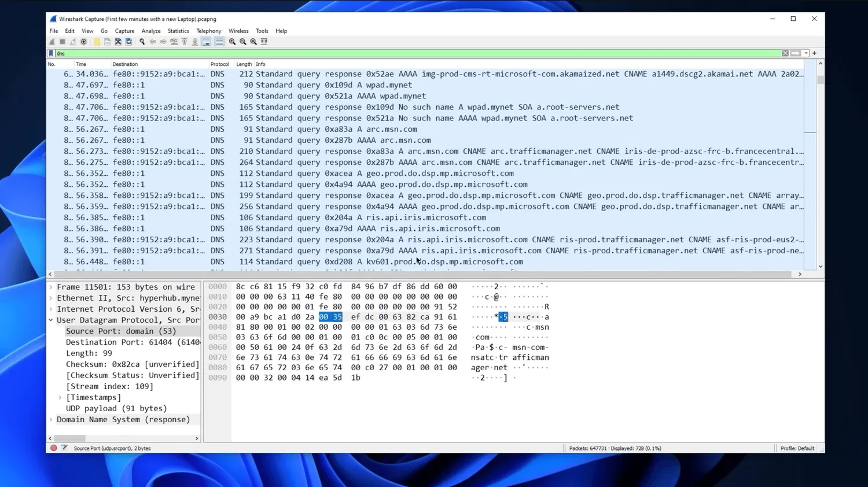Expand Internet Protocol Version 6 node
868x487 pixels.
(51, 309)
